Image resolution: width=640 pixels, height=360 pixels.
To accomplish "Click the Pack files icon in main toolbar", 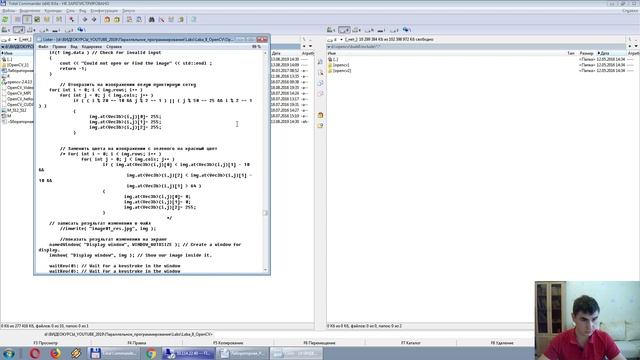I will [107, 19].
